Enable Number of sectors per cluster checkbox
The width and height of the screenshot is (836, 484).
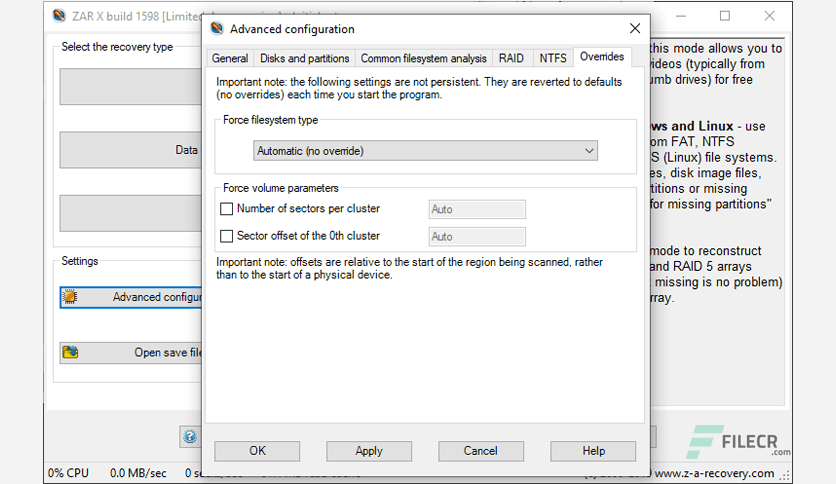click(x=227, y=208)
